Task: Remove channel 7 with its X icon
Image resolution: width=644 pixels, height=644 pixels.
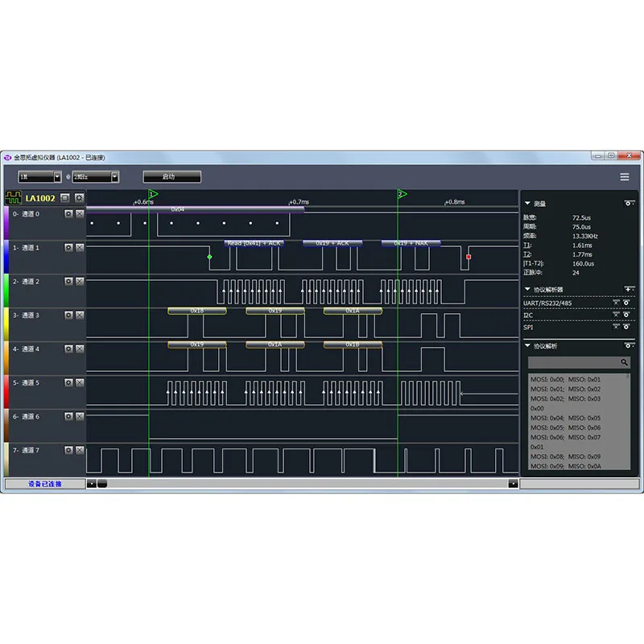Action: tap(80, 450)
